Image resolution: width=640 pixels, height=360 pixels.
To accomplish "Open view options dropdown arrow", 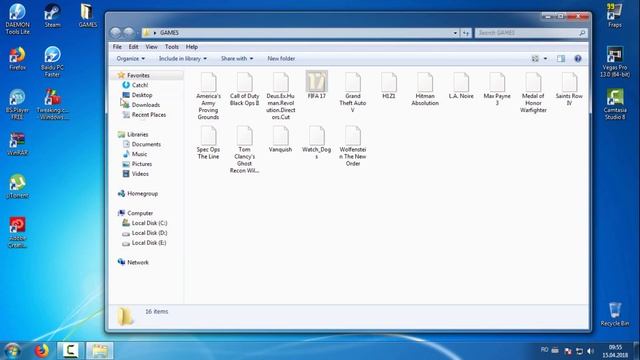I will point(545,59).
